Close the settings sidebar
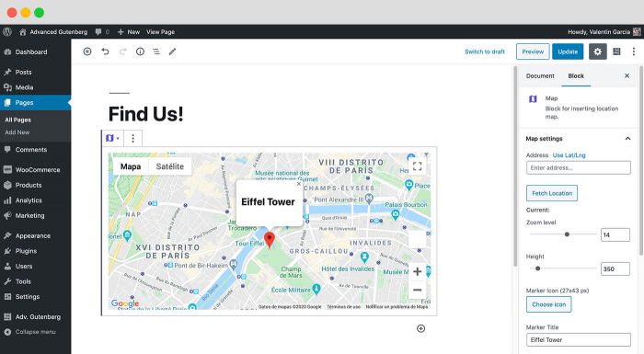Viewport: 644px width, 354px height. [x=627, y=76]
